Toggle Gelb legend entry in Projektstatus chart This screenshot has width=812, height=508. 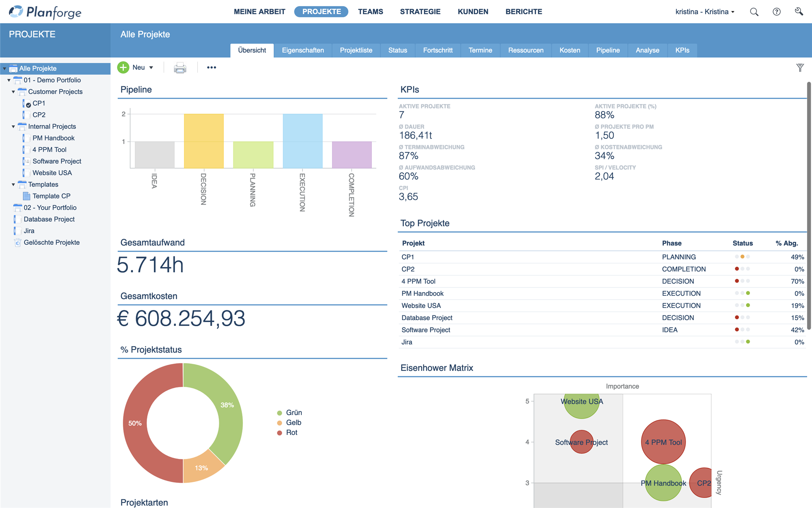pos(289,422)
